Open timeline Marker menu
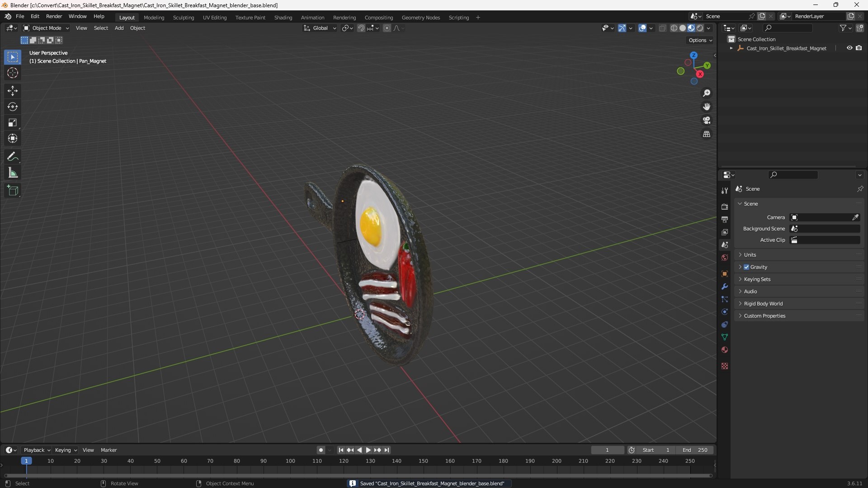This screenshot has width=868, height=488. point(108,450)
